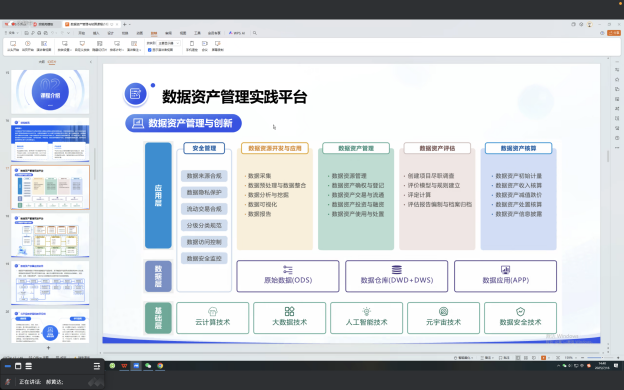Switch to the Design ribbon tab
Screen dimensions: 624x390
point(110,33)
